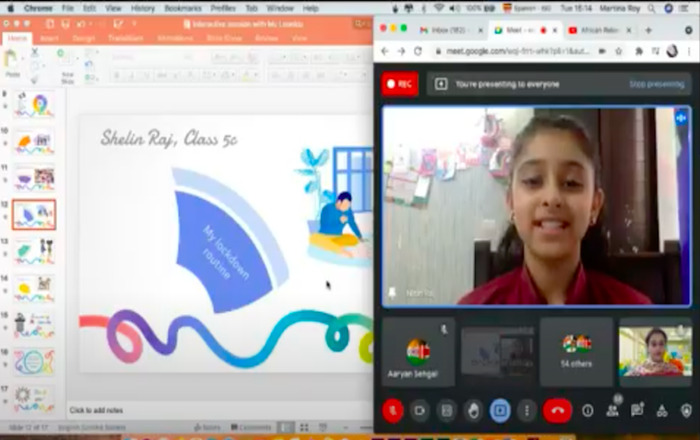Open Chrome extensions puzzle icon
This screenshot has height=440, width=700.
pyautogui.click(x=639, y=51)
